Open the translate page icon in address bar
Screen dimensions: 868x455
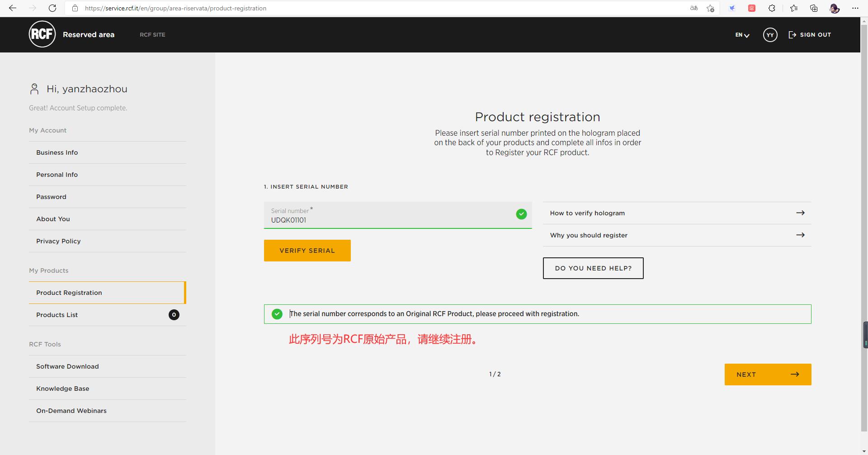[x=694, y=8]
